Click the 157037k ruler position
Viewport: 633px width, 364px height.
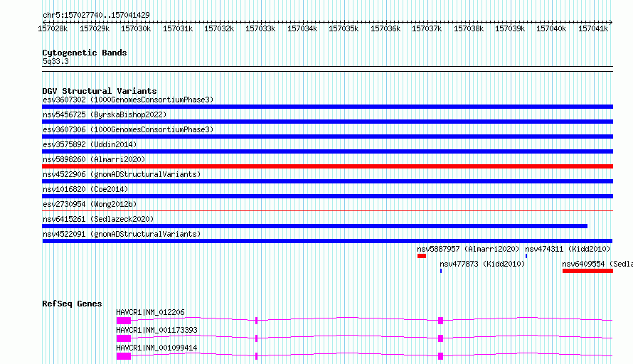427,28
